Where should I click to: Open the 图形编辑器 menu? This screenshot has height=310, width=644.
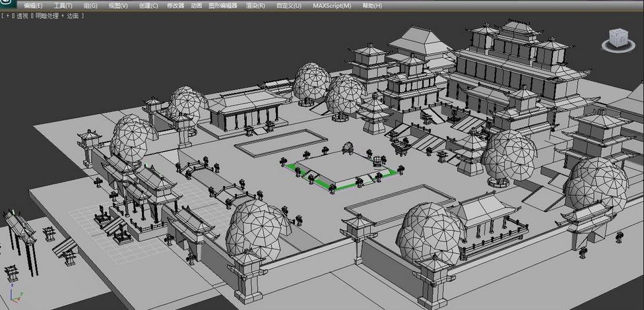pos(223,5)
